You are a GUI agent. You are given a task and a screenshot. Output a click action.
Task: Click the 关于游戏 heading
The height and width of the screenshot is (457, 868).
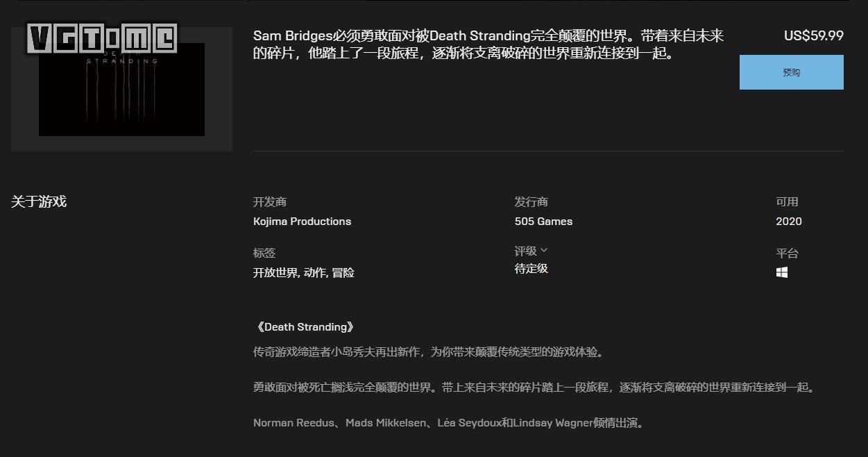pyautogui.click(x=39, y=202)
